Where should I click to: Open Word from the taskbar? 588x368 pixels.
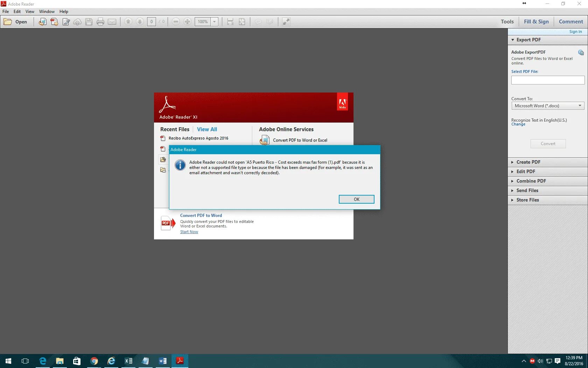(163, 361)
